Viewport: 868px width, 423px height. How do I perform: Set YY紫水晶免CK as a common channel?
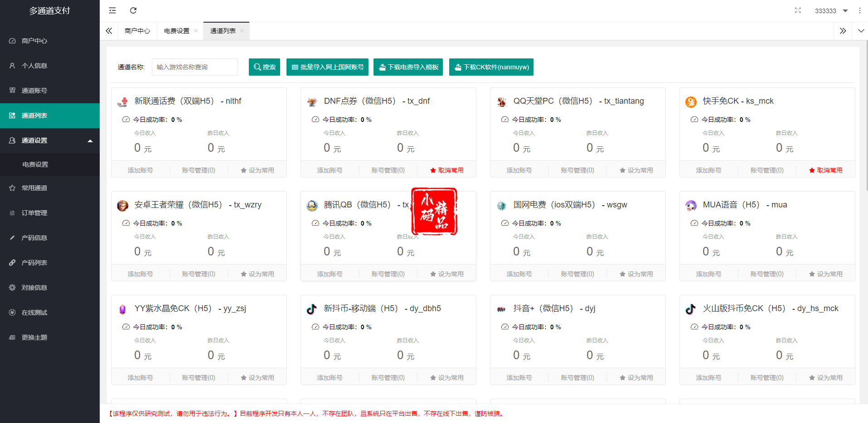(257, 378)
